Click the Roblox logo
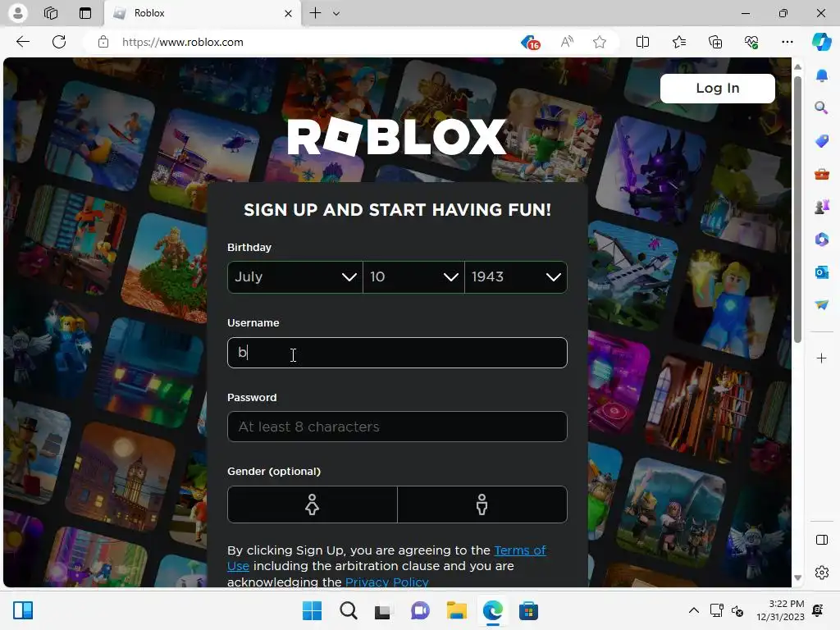This screenshot has height=630, width=840. 397,137
